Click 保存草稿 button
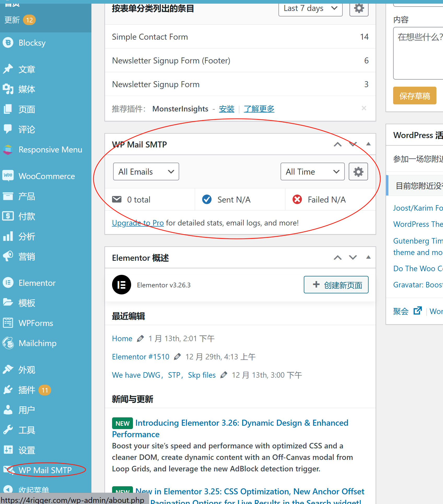 click(415, 96)
